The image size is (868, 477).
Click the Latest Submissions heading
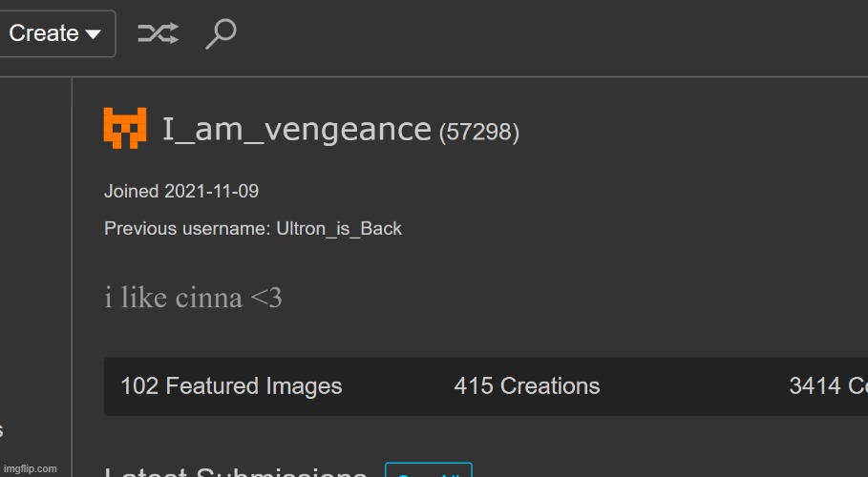coord(235,471)
